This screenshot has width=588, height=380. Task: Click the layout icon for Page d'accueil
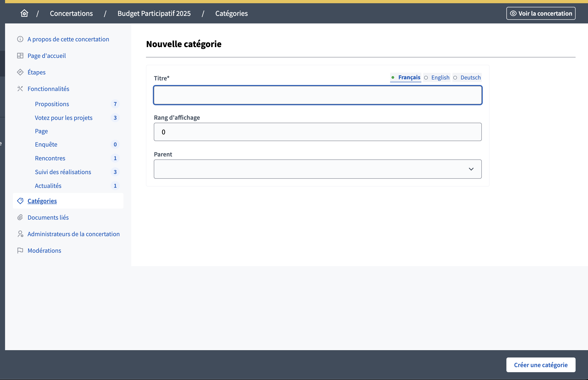(20, 56)
